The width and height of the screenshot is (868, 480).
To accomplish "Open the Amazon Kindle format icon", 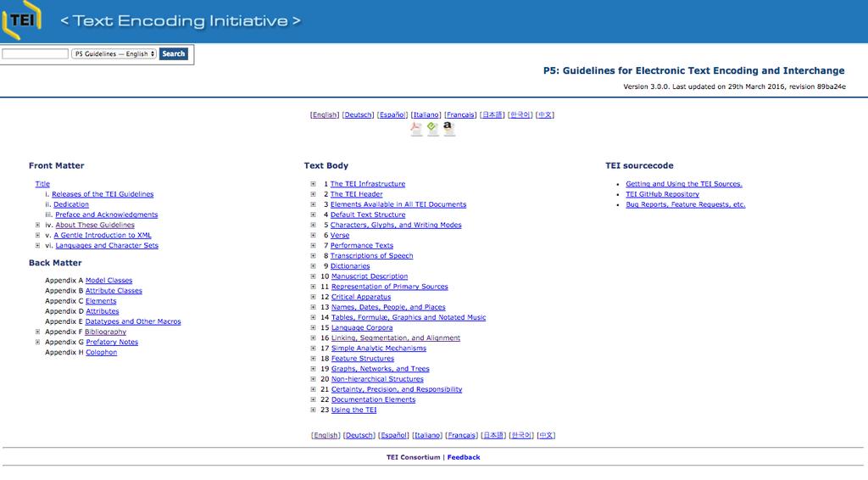I will tap(449, 129).
